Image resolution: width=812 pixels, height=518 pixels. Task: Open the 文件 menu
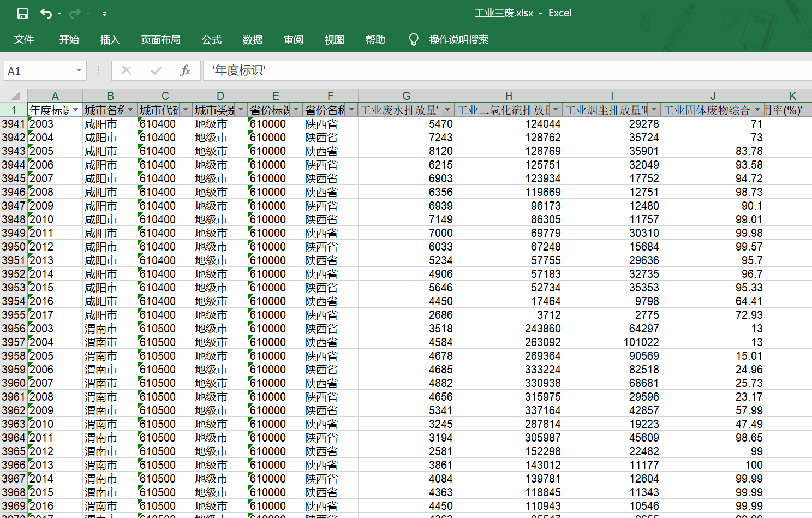pos(24,40)
